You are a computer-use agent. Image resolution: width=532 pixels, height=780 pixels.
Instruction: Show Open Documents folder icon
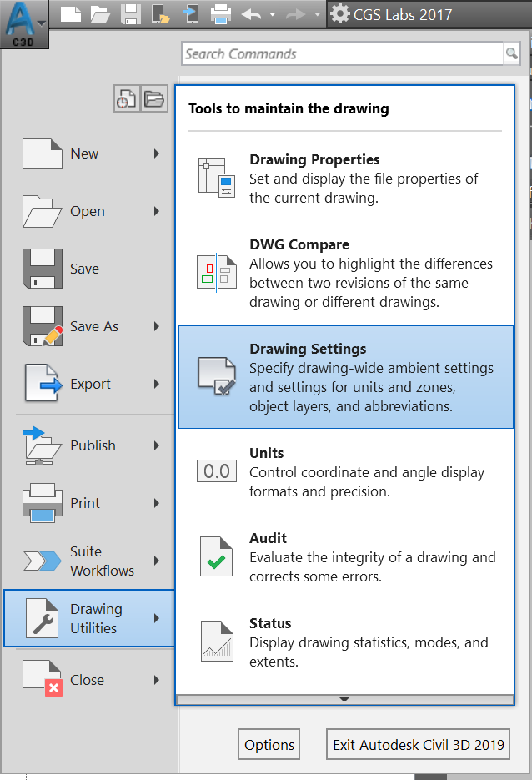[x=154, y=98]
